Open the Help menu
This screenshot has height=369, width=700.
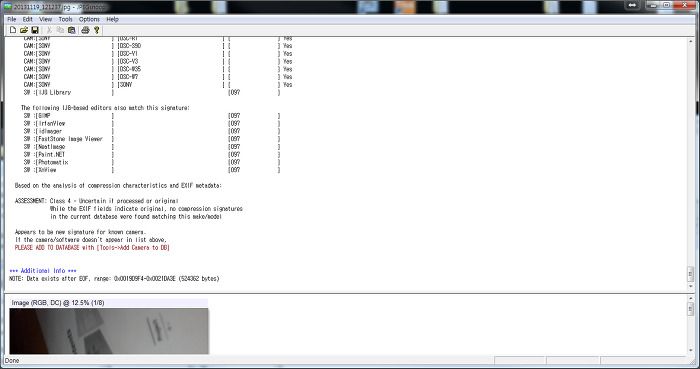pyautogui.click(x=112, y=19)
